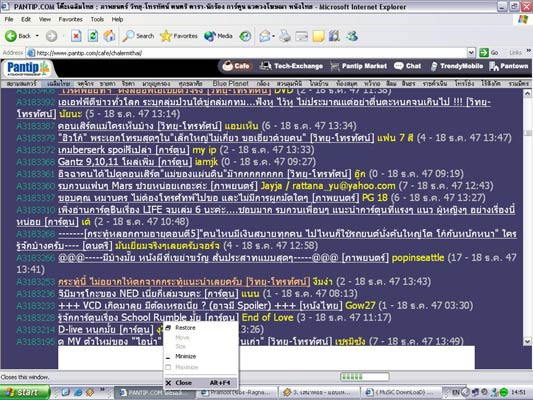The height and width of the screenshot is (400, 533).
Task: Click the taskbar clock showing 14:51
Action: 519,393
